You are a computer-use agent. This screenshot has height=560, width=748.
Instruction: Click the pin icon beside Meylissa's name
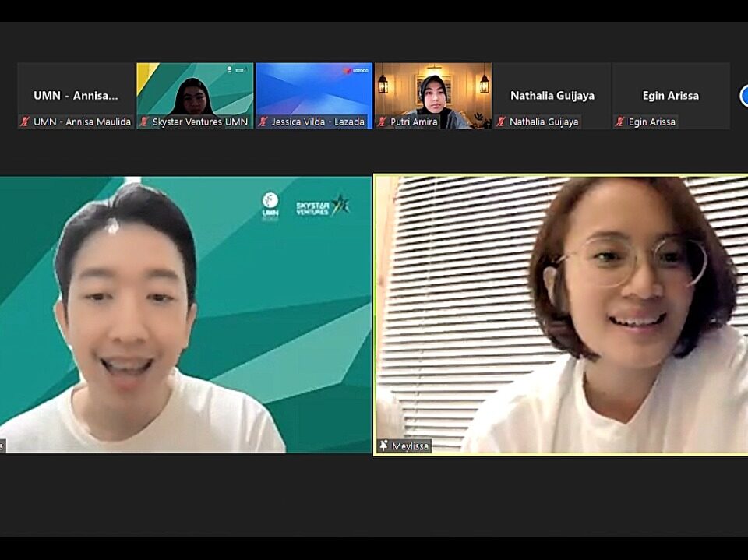384,446
